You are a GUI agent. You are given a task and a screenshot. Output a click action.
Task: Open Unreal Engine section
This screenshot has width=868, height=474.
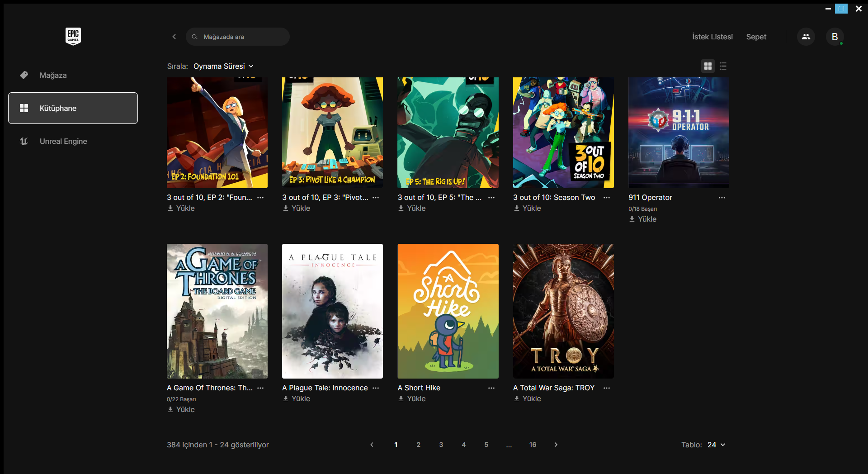pyautogui.click(x=73, y=141)
